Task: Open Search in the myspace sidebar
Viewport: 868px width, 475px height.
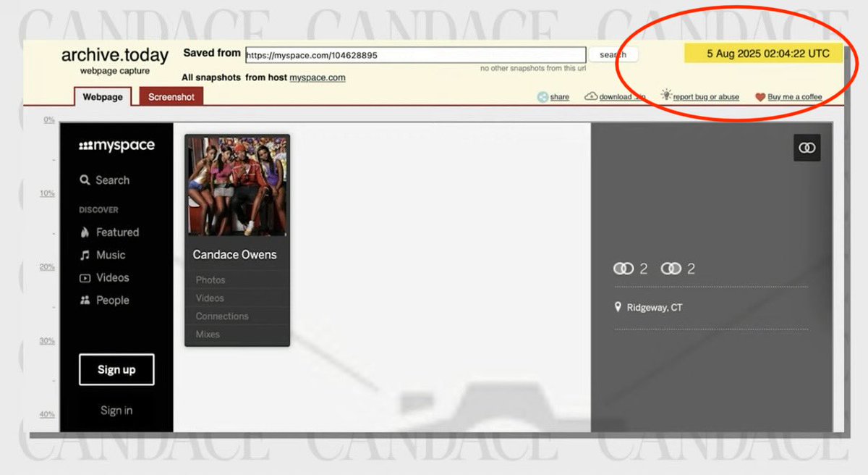Action: pyautogui.click(x=113, y=180)
